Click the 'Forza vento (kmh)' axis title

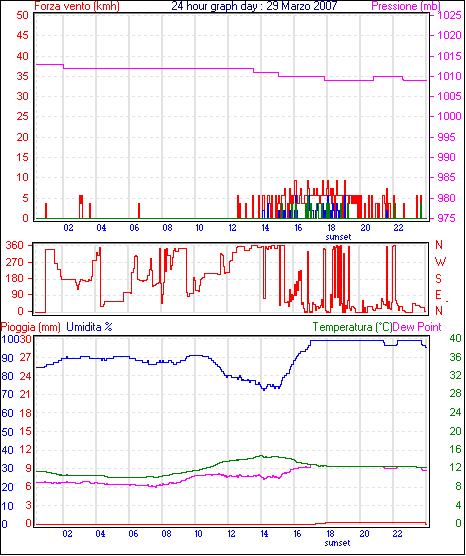(x=77, y=6)
